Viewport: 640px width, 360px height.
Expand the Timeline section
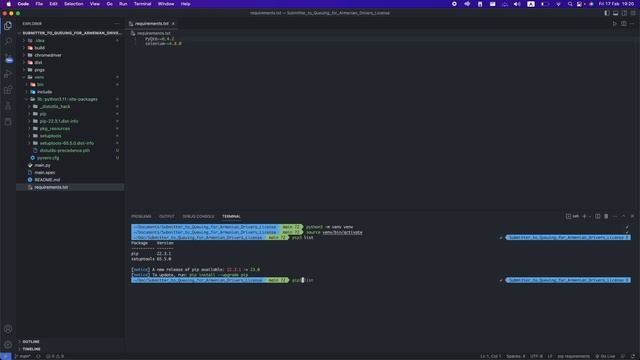pyautogui.click(x=70, y=349)
